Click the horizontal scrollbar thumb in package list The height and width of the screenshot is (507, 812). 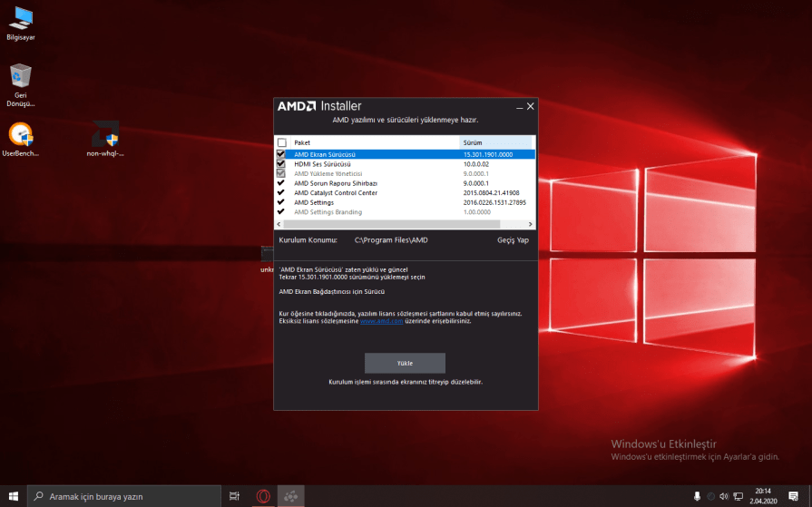coord(392,224)
